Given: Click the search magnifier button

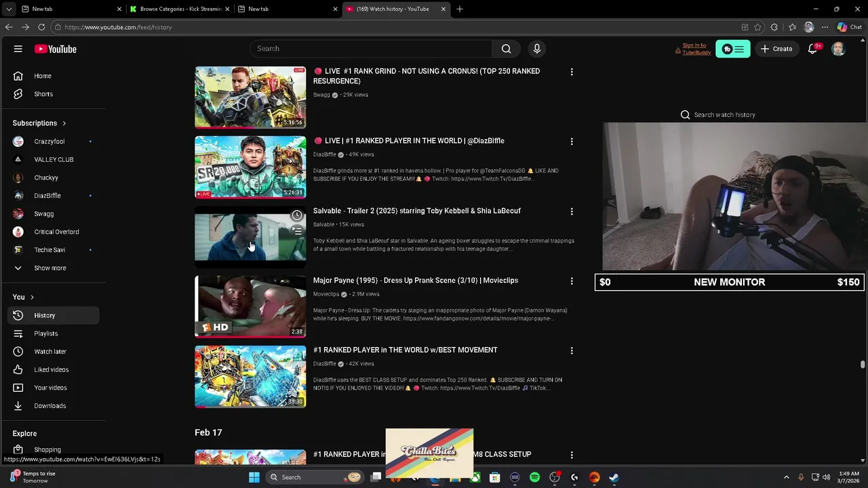Looking at the screenshot, I should coord(506,49).
